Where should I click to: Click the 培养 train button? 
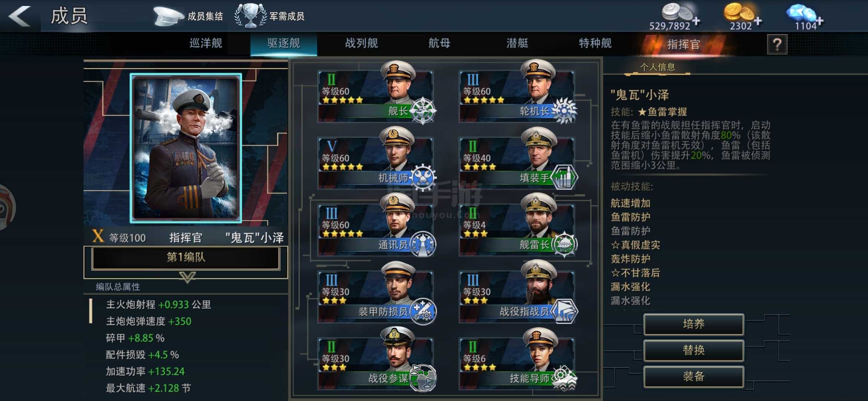tap(694, 324)
